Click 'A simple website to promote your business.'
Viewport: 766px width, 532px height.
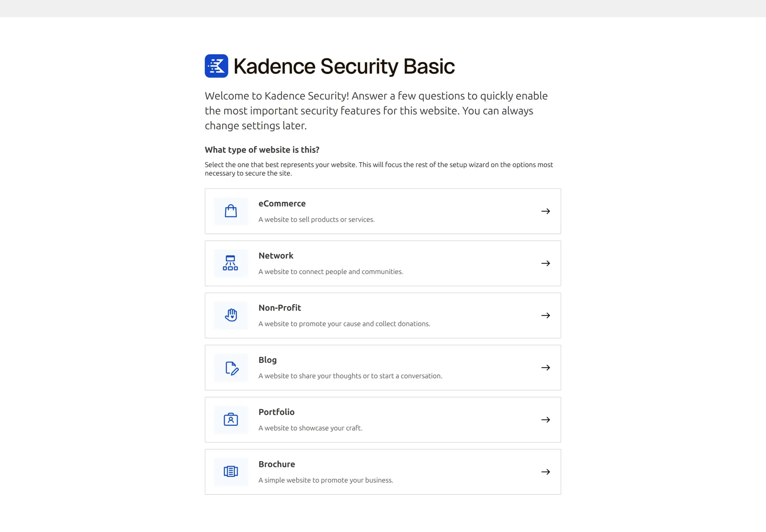click(326, 480)
